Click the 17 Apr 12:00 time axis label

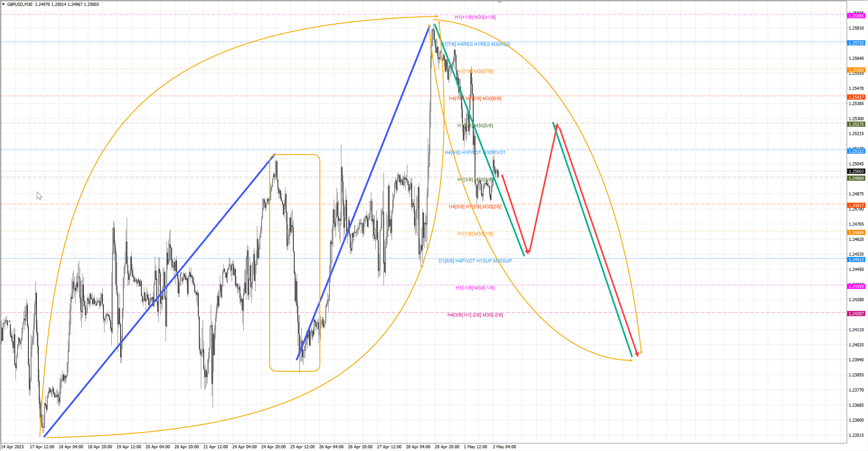pyautogui.click(x=42, y=447)
